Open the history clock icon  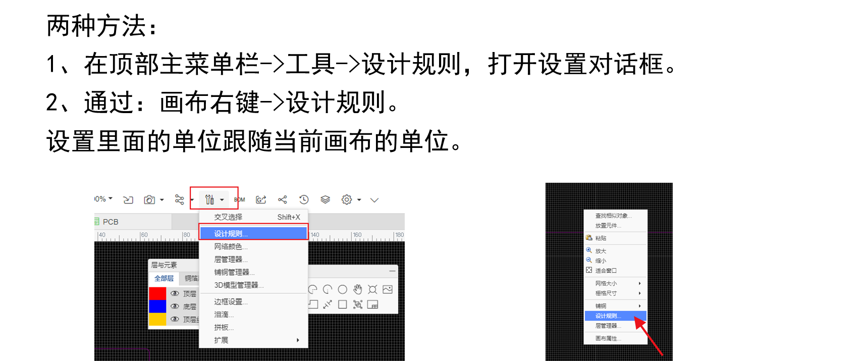(304, 199)
